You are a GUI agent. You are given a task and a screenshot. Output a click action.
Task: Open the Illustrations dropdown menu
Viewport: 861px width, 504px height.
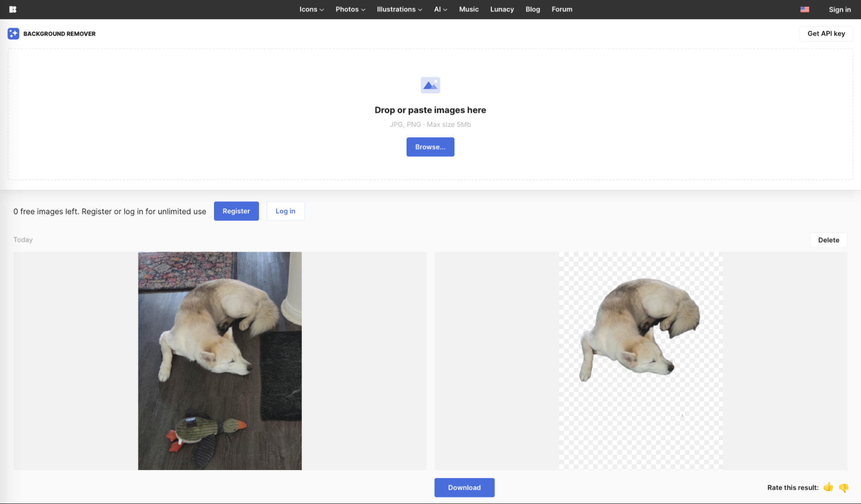point(398,9)
